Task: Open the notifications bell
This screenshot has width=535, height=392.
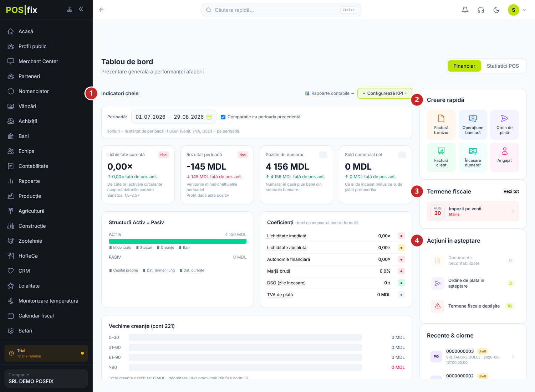Action: pos(465,10)
